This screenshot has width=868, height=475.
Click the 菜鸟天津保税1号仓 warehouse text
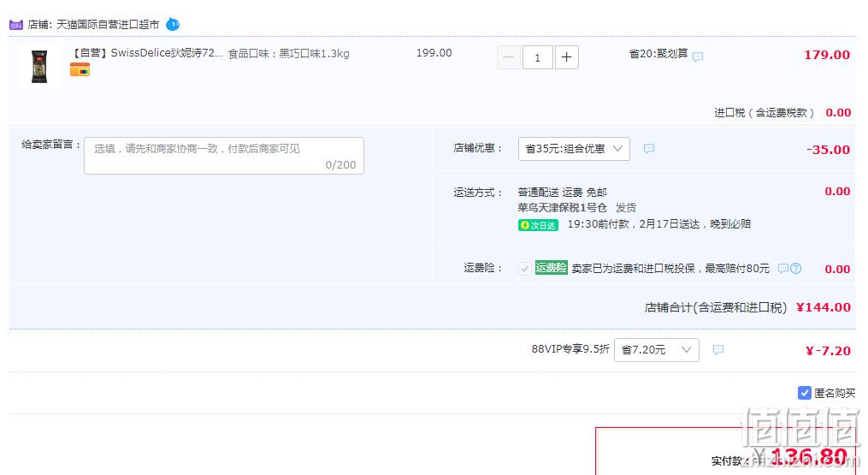point(563,208)
